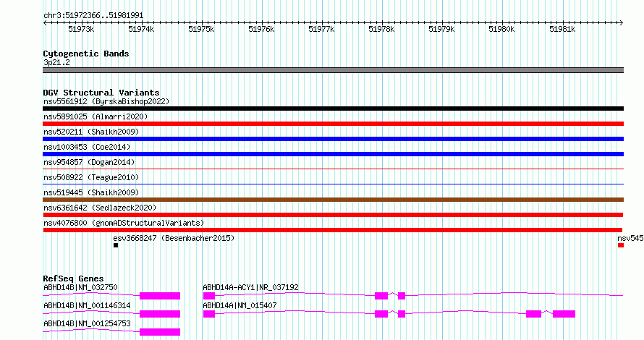Click the nsv6361642 (Sedlazeck2020) label
Image resolution: width=644 pixels, height=340 pixels.
coord(100,208)
